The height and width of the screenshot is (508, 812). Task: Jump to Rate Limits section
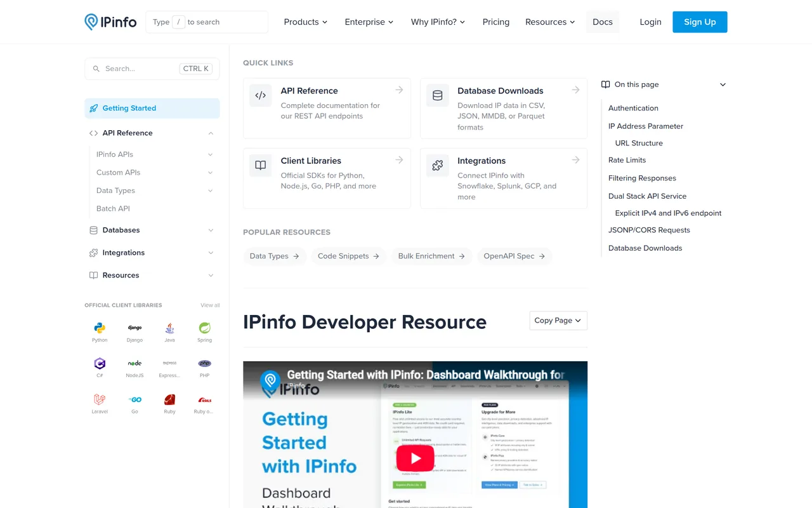[627, 160]
